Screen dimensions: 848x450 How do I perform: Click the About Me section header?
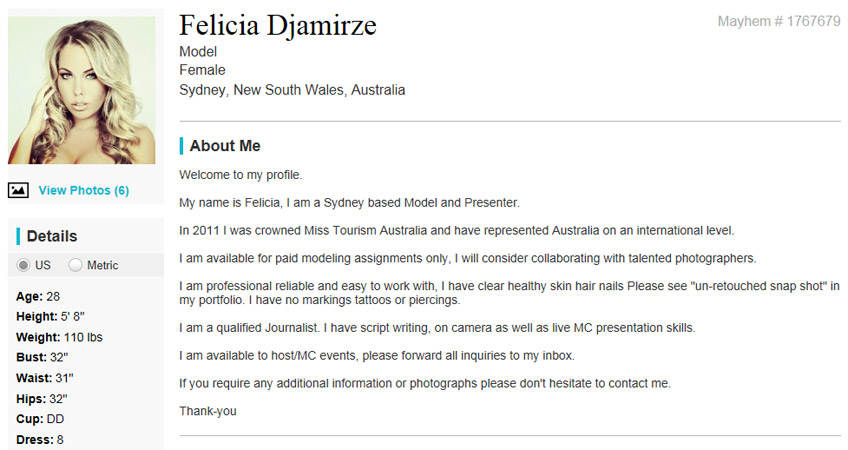[225, 146]
